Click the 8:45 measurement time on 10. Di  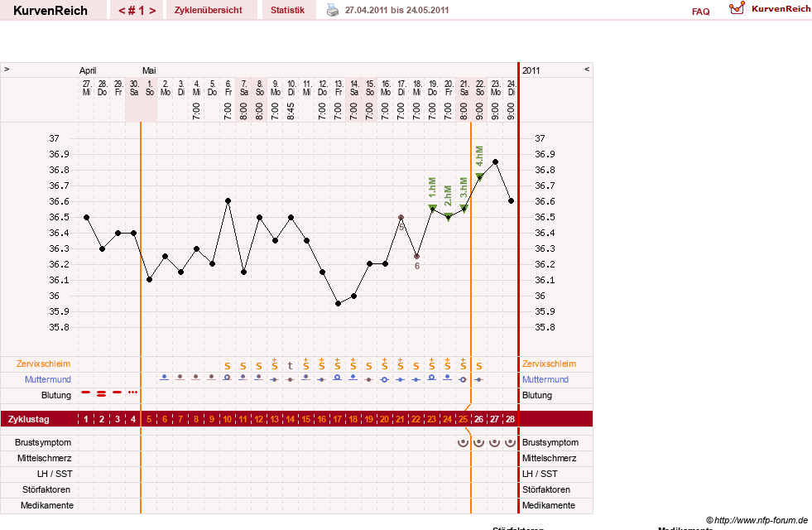coord(291,111)
